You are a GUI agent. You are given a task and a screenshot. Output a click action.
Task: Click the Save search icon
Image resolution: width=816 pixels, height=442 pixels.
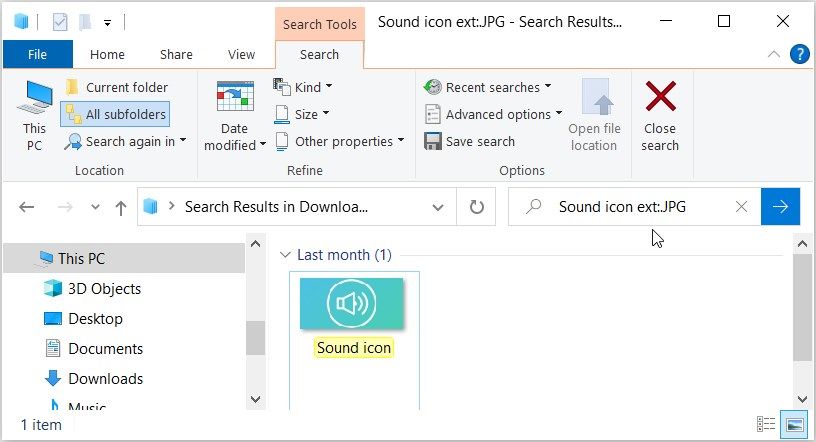coord(433,141)
